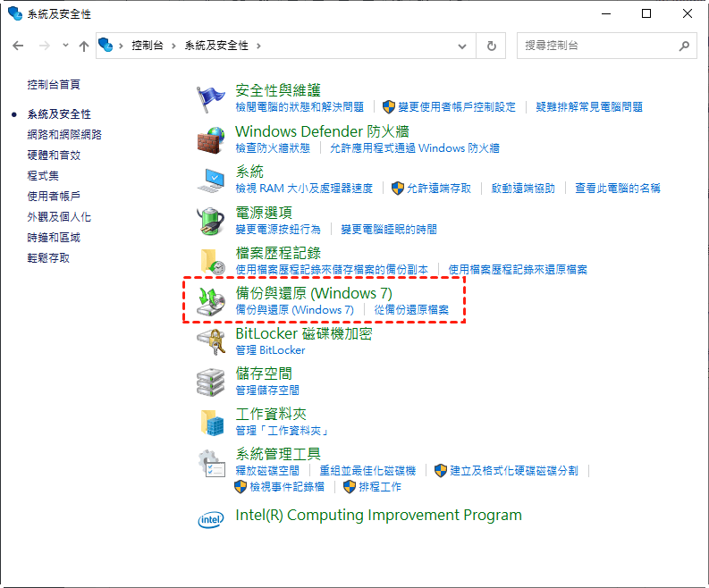
Task: Click the 系統 computer monitor icon
Action: tap(211, 181)
